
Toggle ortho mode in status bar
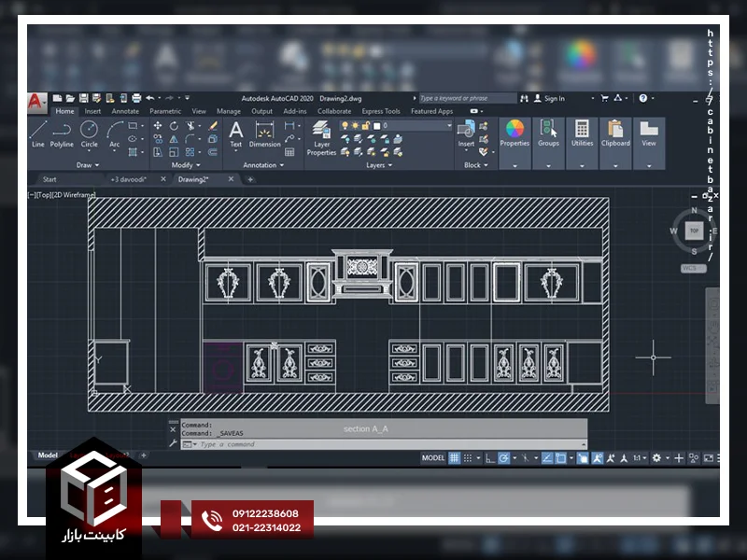tap(489, 458)
